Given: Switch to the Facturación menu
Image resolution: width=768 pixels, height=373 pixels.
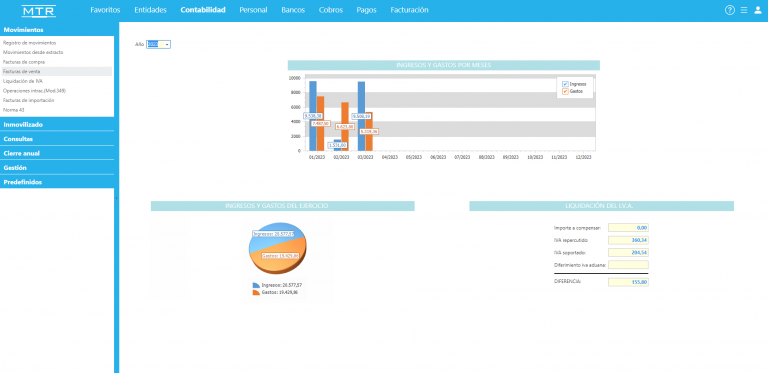Looking at the screenshot, I should coord(409,10).
